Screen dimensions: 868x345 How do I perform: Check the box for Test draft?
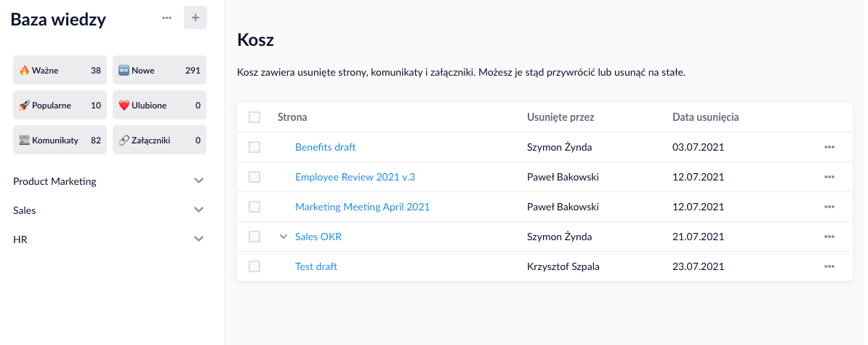[x=254, y=267]
